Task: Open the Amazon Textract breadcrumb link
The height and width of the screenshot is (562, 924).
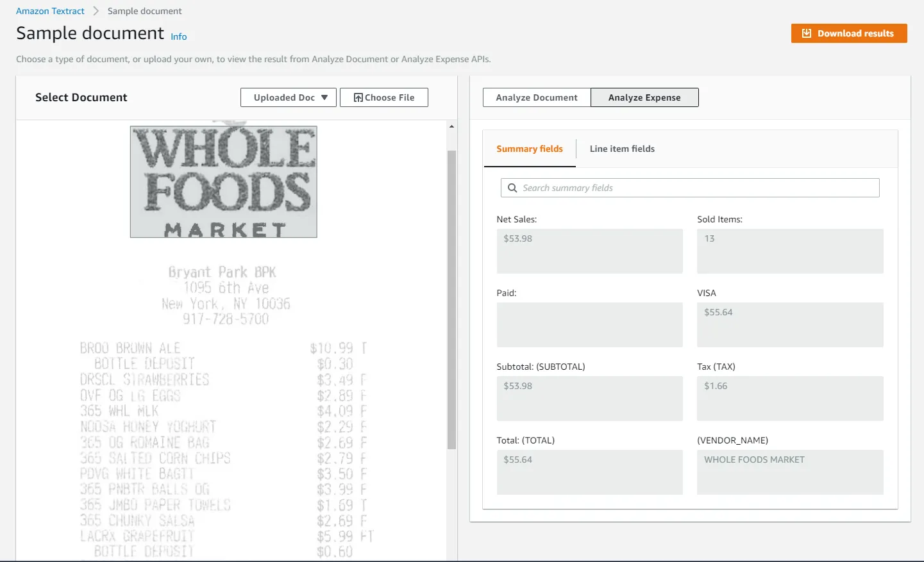Action: point(50,11)
